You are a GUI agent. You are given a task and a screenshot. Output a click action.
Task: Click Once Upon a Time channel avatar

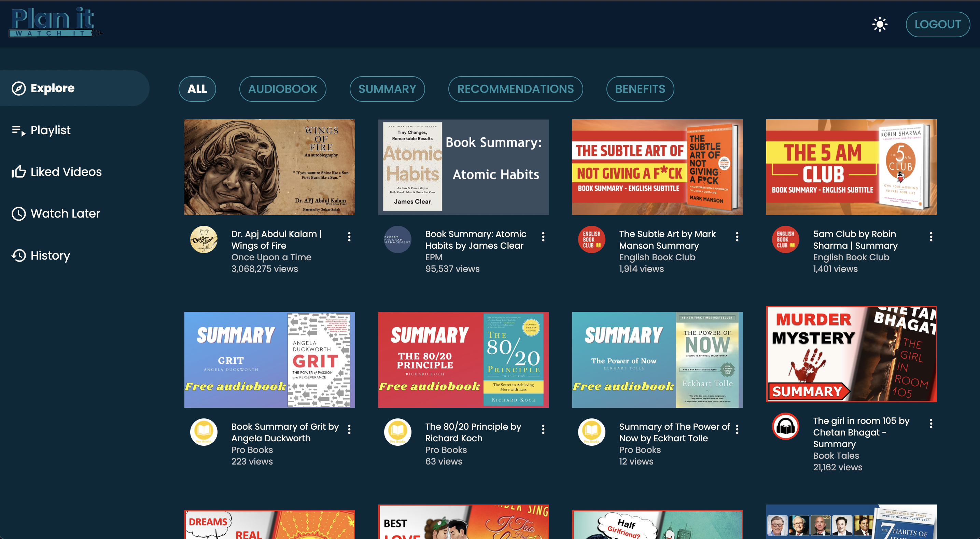pos(204,240)
